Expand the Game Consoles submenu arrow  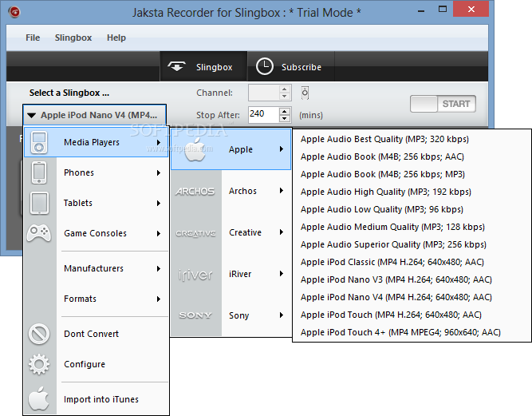159,233
